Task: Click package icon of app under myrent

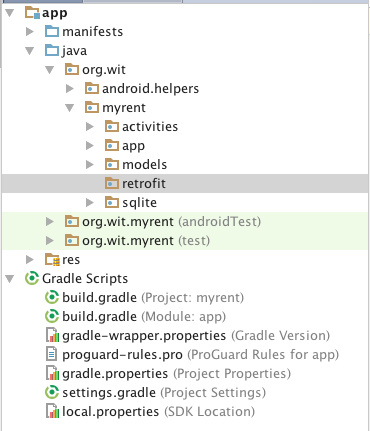Action: coord(112,145)
